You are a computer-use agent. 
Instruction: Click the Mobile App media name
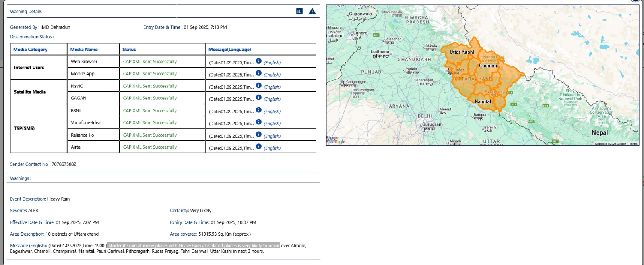83,74
